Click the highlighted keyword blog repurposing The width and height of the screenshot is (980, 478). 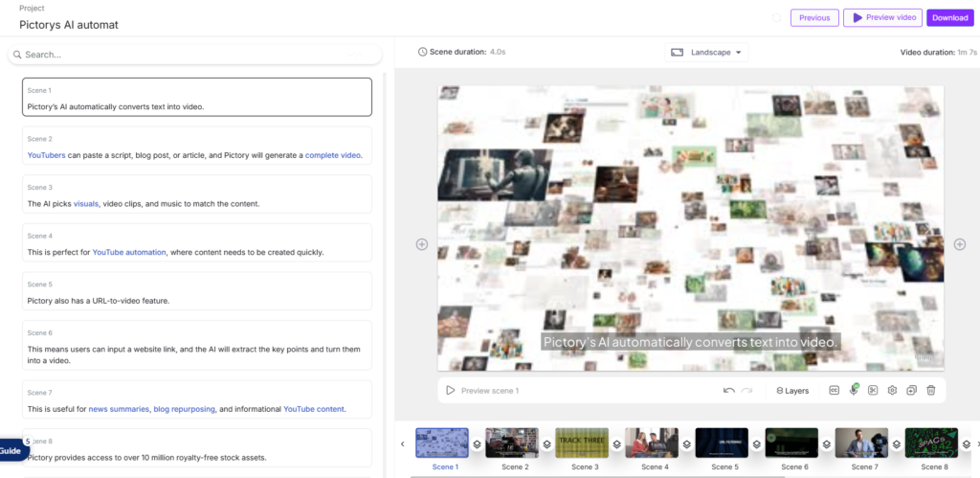[x=185, y=409]
